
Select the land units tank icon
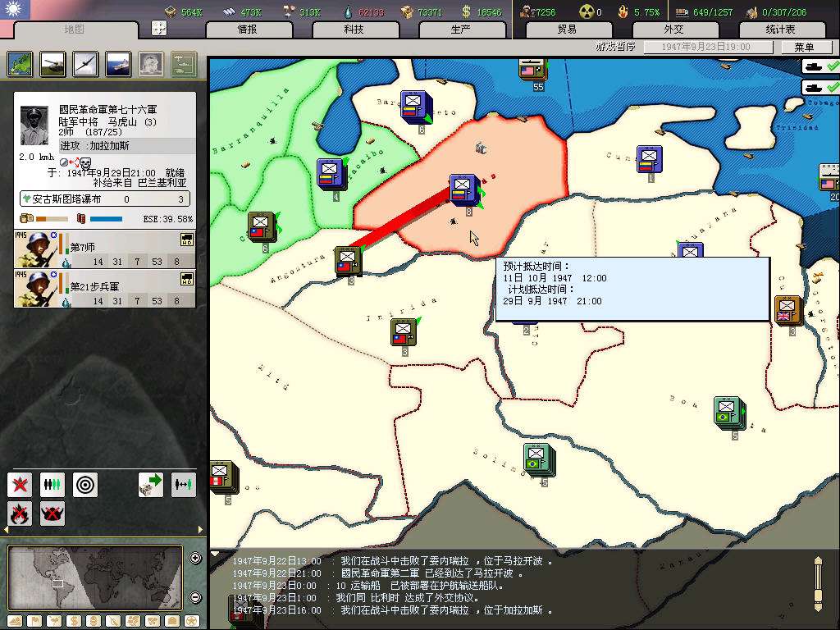click(x=52, y=65)
